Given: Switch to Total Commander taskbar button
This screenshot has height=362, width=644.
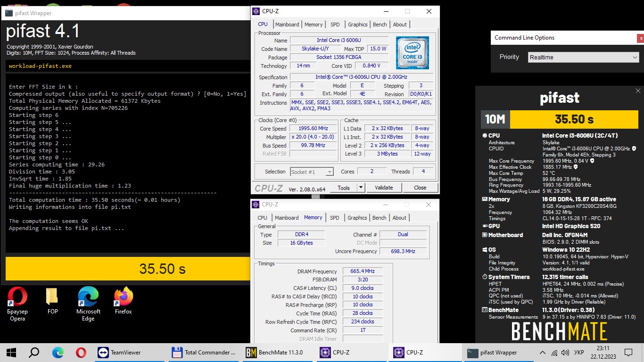Looking at the screenshot, I should [x=203, y=352].
